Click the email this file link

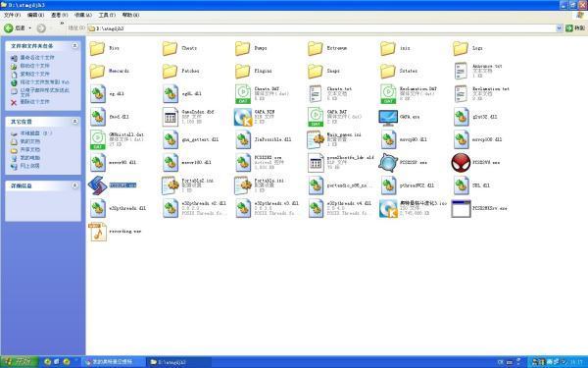[45, 92]
